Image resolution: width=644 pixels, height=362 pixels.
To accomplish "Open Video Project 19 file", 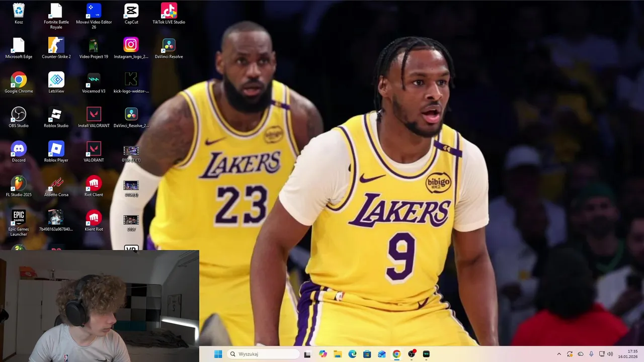I will point(94,48).
